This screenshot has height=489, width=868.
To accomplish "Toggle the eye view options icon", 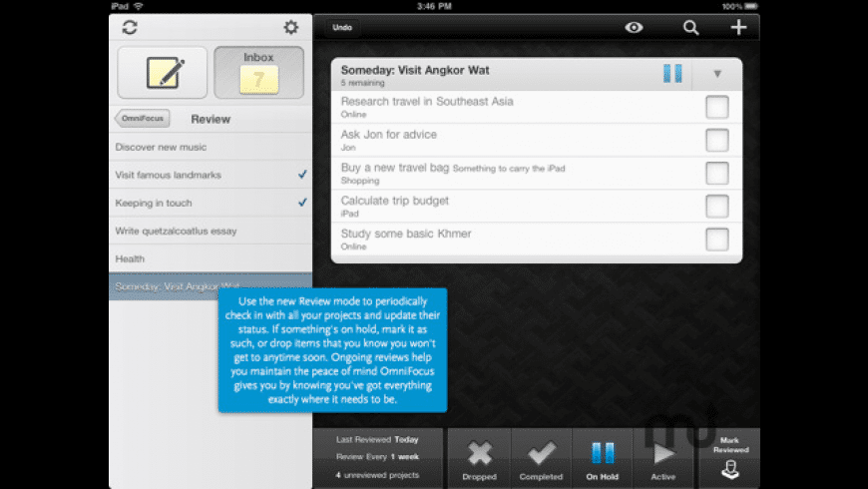I will (634, 27).
